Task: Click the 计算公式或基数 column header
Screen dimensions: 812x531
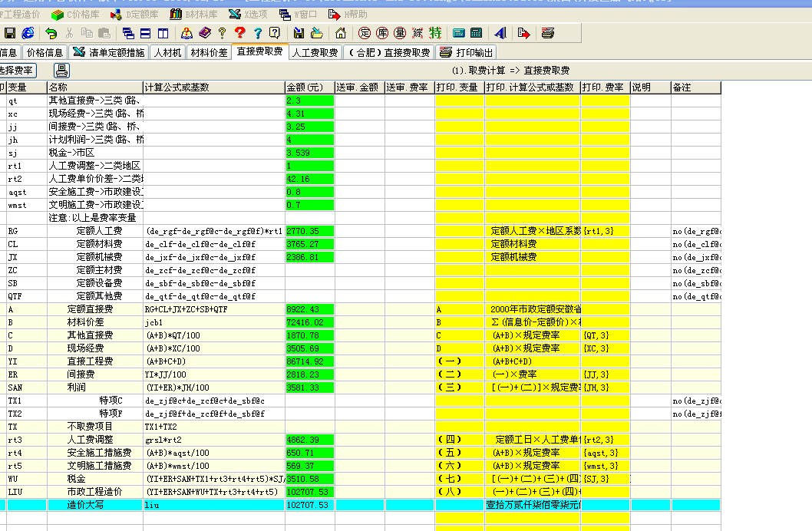Action: [x=214, y=87]
